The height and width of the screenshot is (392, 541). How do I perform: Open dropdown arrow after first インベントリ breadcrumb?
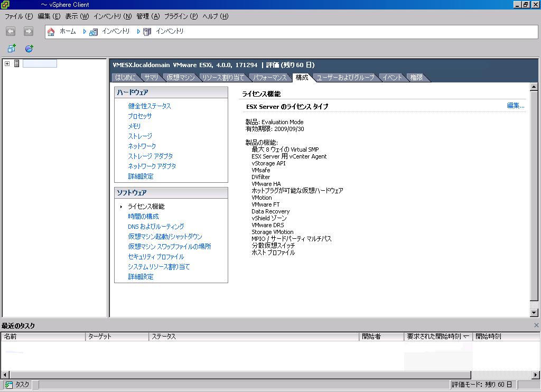(138, 31)
